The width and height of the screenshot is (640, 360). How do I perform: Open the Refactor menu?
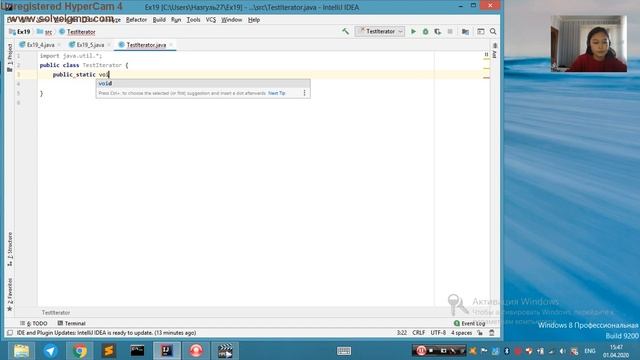(x=136, y=20)
